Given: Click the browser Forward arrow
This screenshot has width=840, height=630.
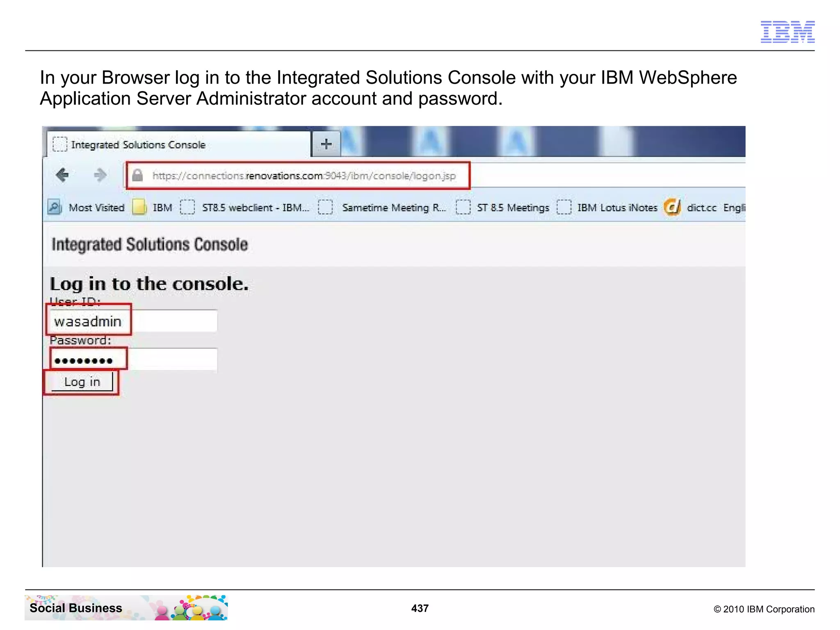Looking at the screenshot, I should pos(100,175).
